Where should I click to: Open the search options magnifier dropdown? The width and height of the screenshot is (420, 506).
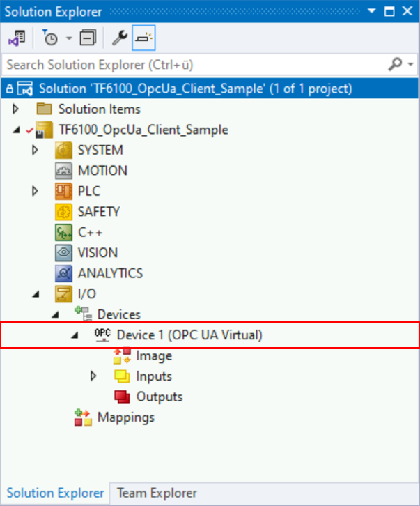pyautogui.click(x=400, y=65)
